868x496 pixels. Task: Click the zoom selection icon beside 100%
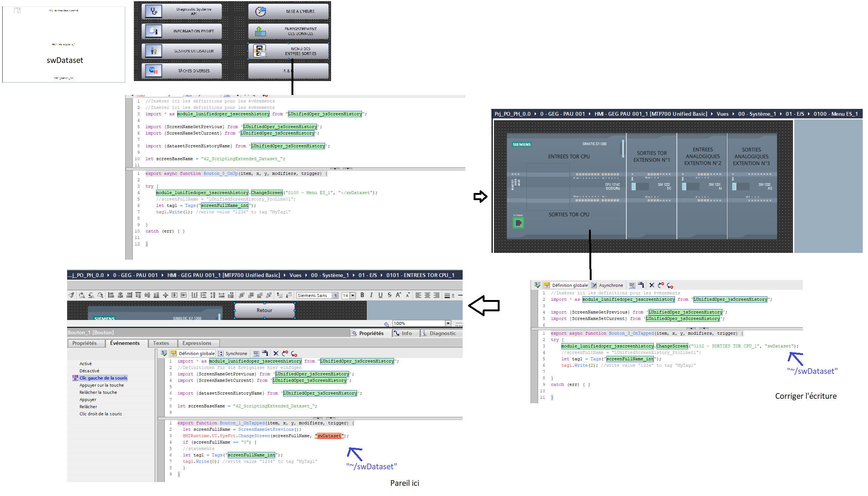pyautogui.click(x=386, y=324)
